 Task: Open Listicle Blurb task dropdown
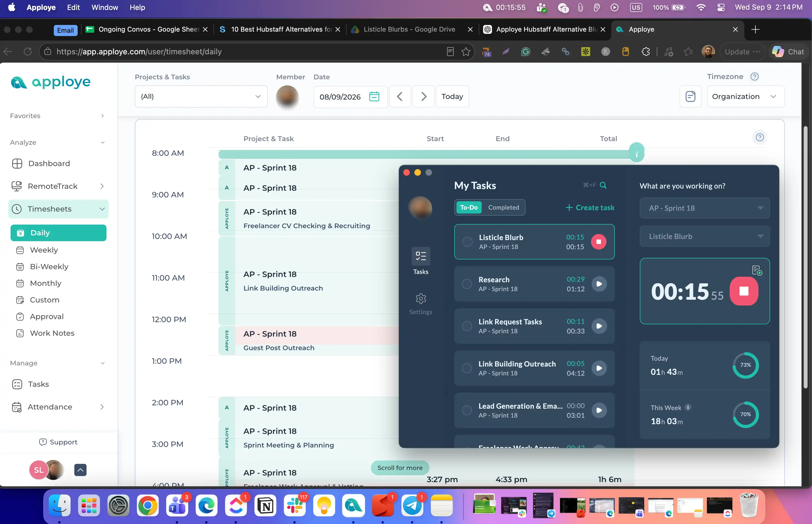(x=704, y=236)
